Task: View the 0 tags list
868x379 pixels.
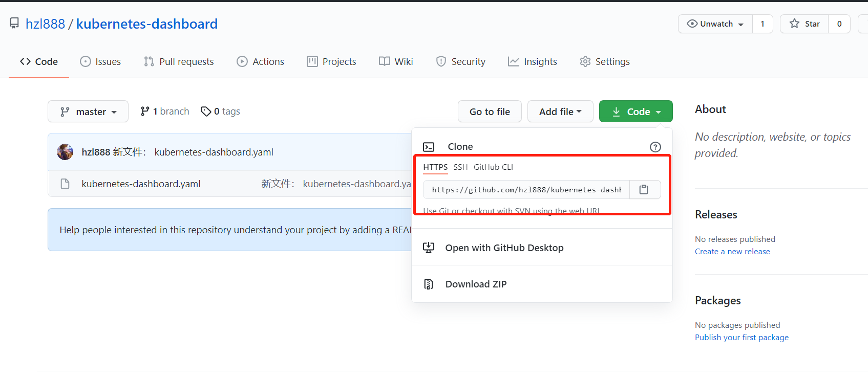Action: click(x=220, y=112)
